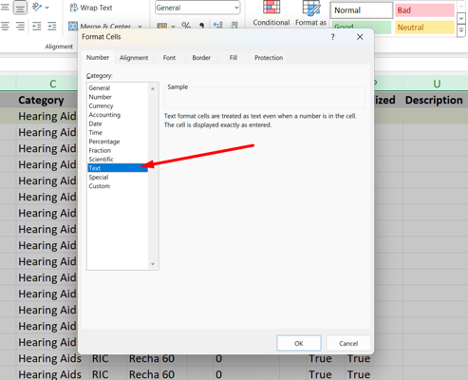The width and height of the screenshot is (468, 380).
Task: Open Conditional Formatting in ribbon
Action: [271, 14]
